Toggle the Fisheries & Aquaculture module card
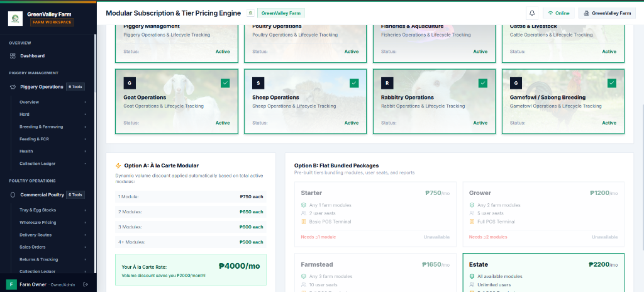The image size is (644, 292). (434, 43)
